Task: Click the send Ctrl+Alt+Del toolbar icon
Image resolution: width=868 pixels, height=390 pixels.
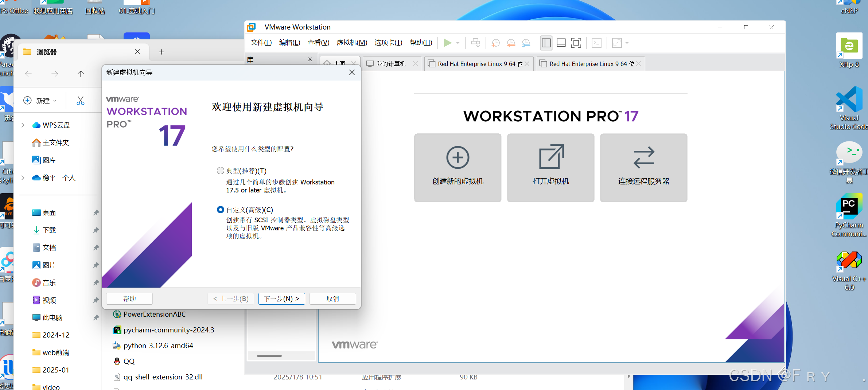Action: point(475,43)
